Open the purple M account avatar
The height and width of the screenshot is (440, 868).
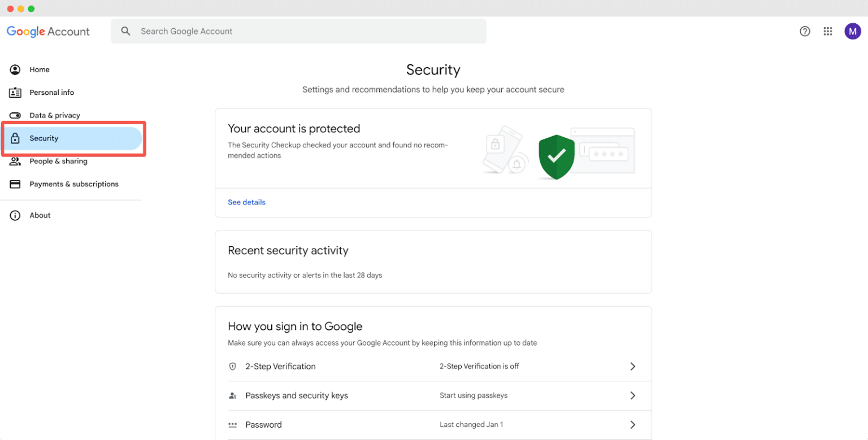(x=852, y=32)
